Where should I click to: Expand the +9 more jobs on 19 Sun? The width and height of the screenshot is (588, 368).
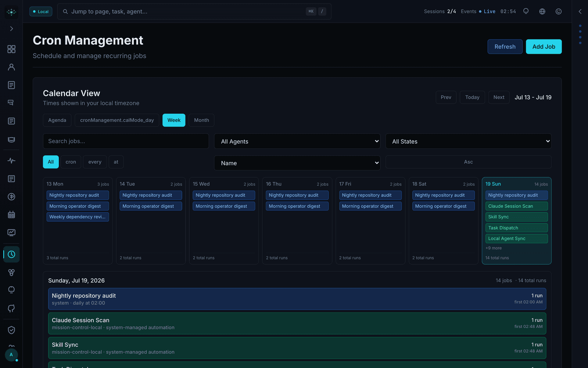494,248
